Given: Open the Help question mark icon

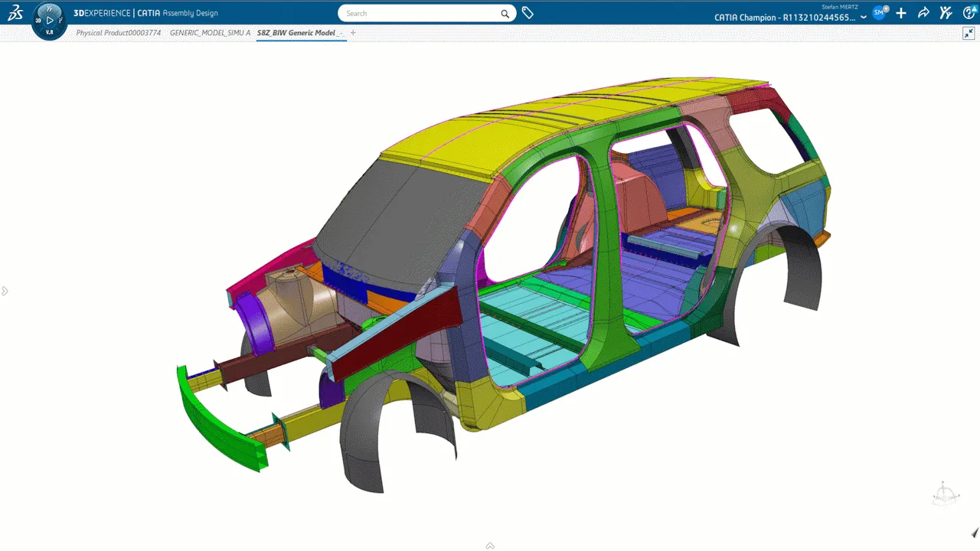Looking at the screenshot, I should (x=968, y=13).
